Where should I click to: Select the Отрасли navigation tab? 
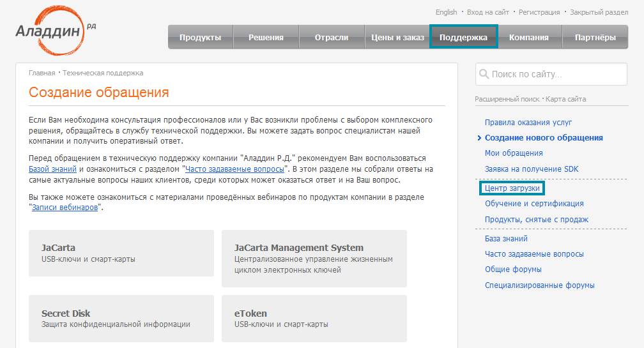332,37
